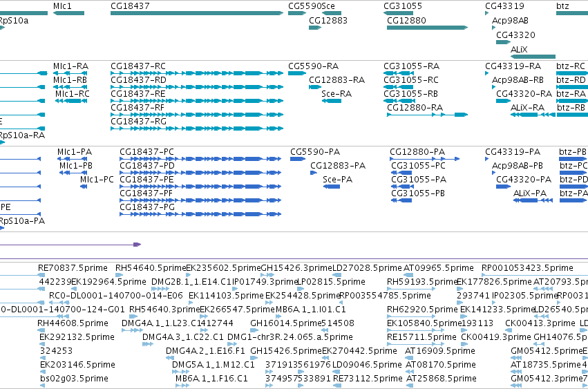588x389 pixels.
Task: Select the CG31055 gene label
Action: (x=403, y=6)
